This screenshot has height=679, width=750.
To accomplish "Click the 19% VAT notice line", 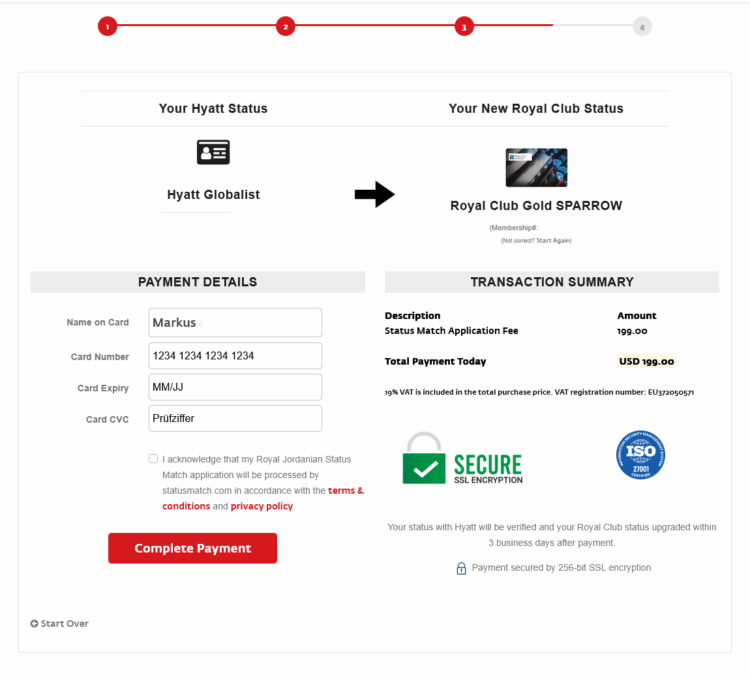I will (x=539, y=392).
